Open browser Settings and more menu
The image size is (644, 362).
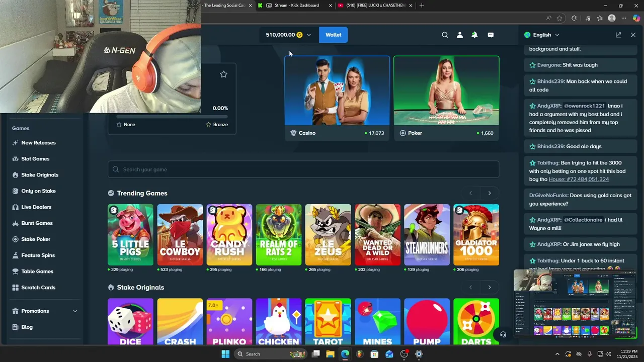pos(624,18)
